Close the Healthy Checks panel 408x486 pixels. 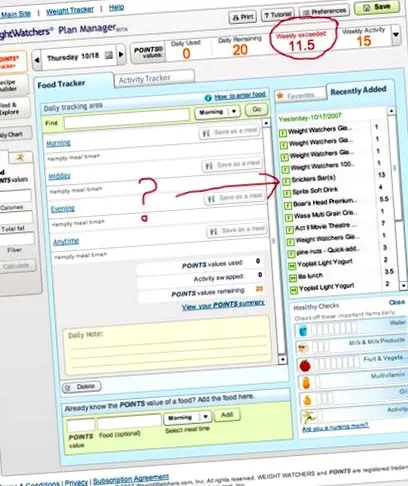(397, 302)
